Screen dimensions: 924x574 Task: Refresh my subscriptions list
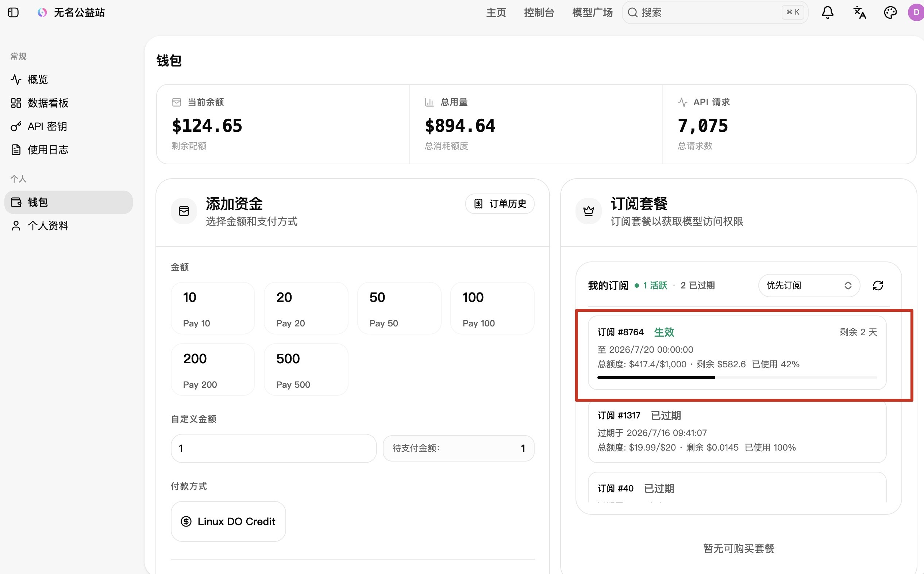click(x=878, y=286)
